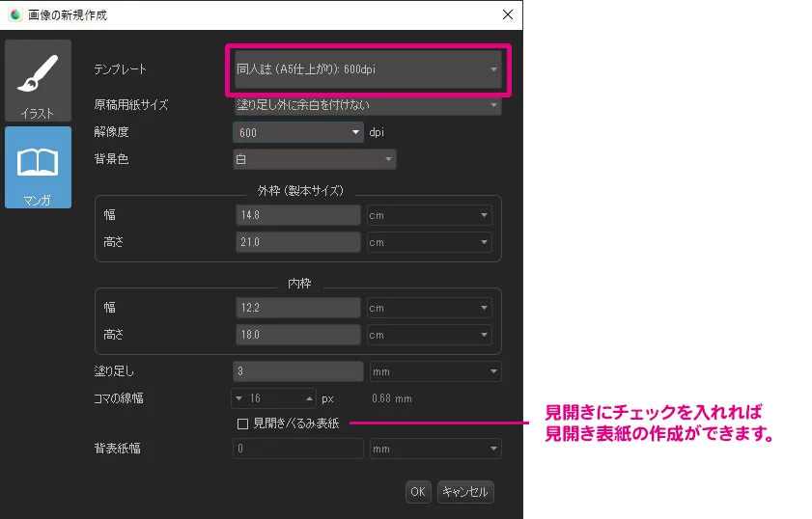Decrease コマの線幅 with left arrow

pos(238,397)
